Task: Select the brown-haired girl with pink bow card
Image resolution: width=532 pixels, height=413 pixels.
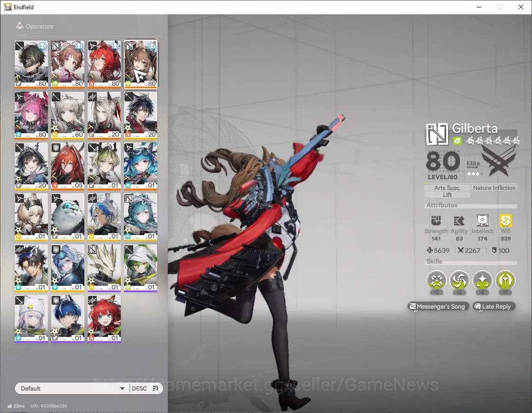Action: pyautogui.click(x=67, y=64)
